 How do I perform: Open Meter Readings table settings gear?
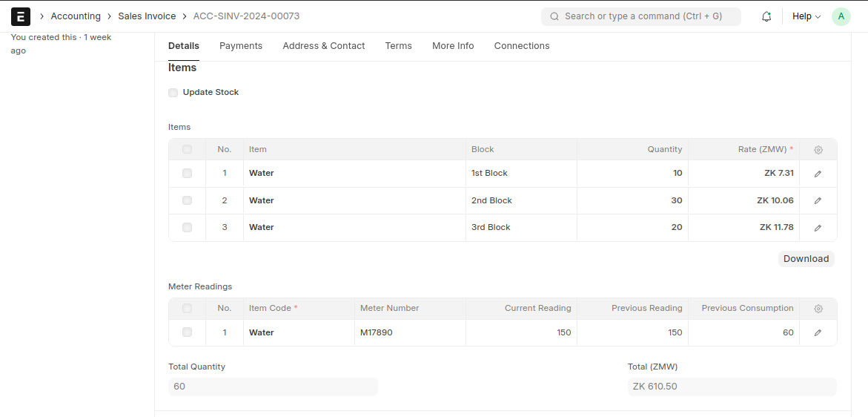(818, 309)
